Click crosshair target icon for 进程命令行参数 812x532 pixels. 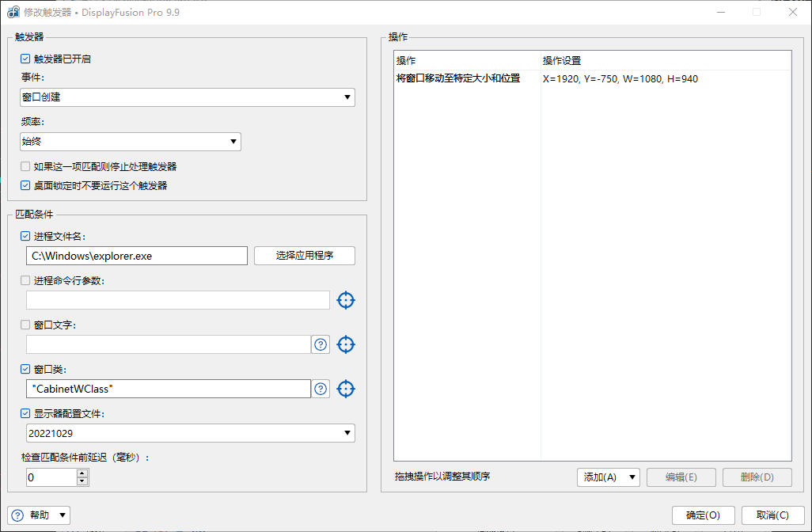(346, 300)
